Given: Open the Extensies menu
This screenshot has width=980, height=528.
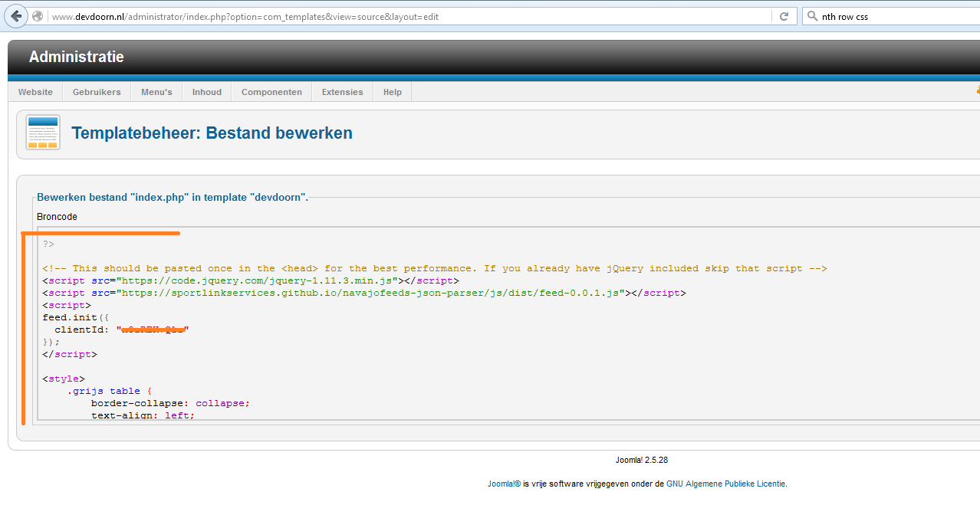Looking at the screenshot, I should (x=342, y=92).
